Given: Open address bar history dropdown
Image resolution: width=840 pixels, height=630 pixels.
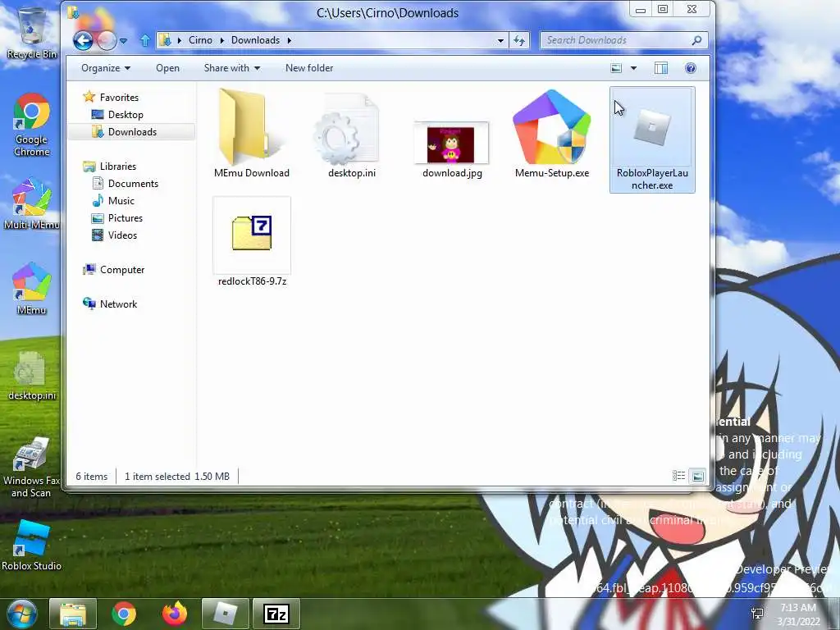Looking at the screenshot, I should point(500,40).
